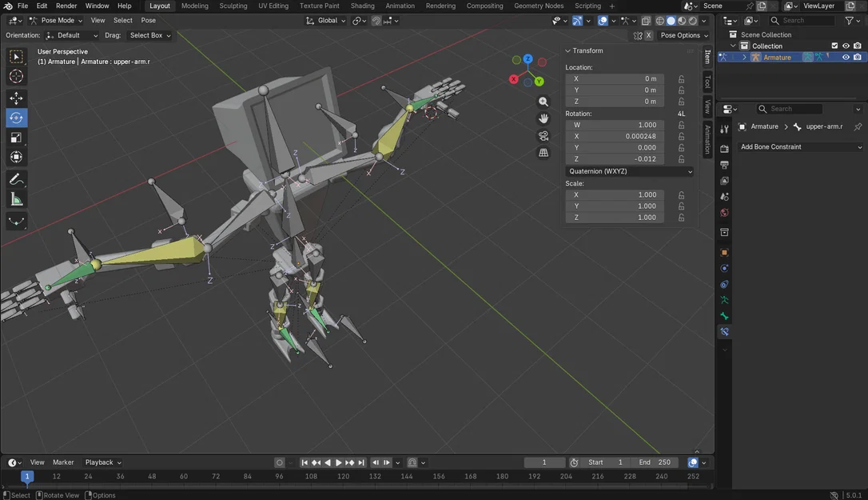Open the World properties tab
Image resolution: width=868 pixels, height=500 pixels.
(725, 213)
